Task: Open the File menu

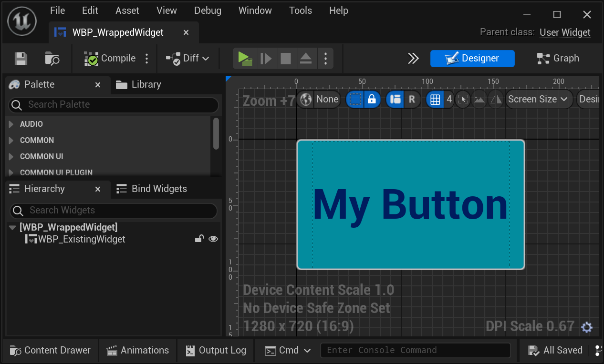Action: [x=57, y=10]
